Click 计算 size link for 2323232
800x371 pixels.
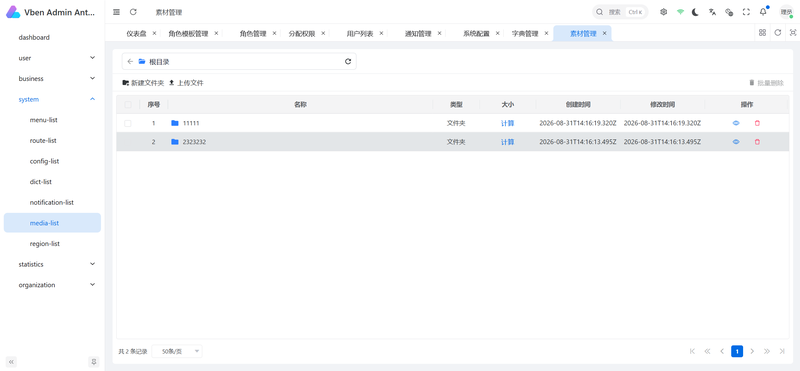507,142
